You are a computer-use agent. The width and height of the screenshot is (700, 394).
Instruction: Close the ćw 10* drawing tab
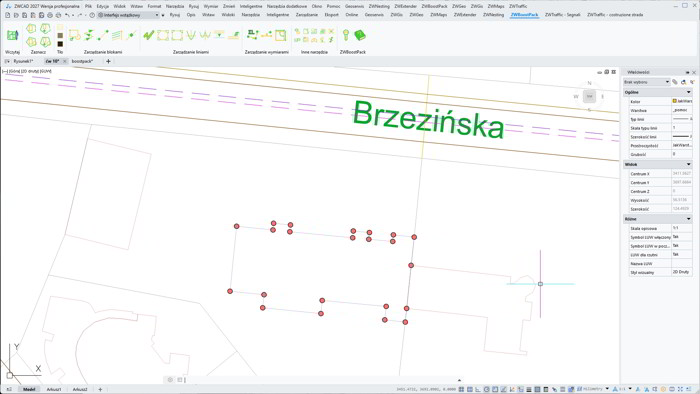65,61
